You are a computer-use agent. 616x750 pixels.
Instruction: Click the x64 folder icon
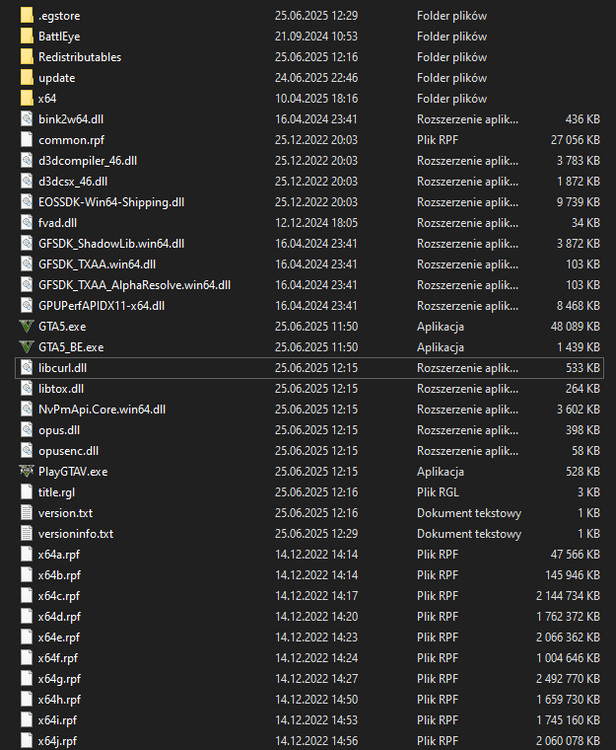point(27,99)
